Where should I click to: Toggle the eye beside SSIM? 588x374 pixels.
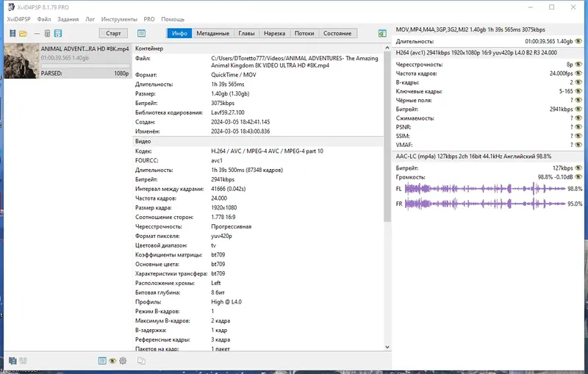pyautogui.click(x=578, y=136)
